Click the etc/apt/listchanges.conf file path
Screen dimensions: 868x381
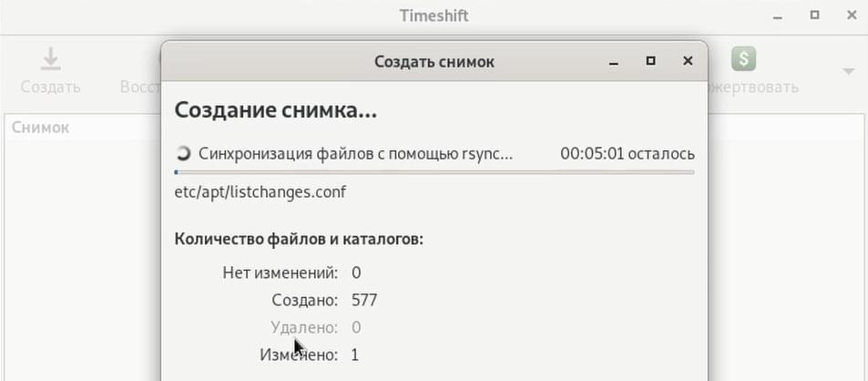coord(260,192)
